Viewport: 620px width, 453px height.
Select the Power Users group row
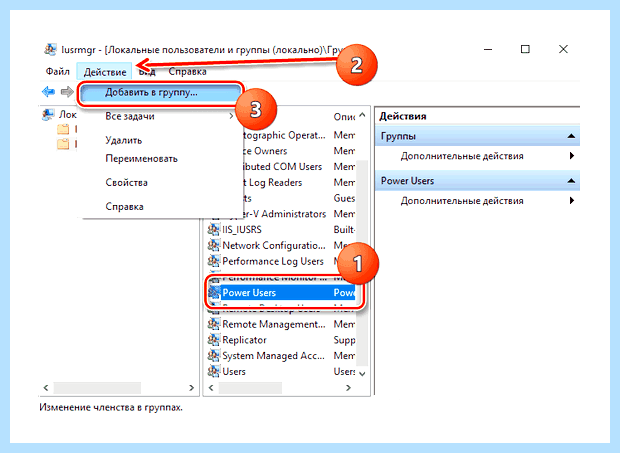(282, 293)
